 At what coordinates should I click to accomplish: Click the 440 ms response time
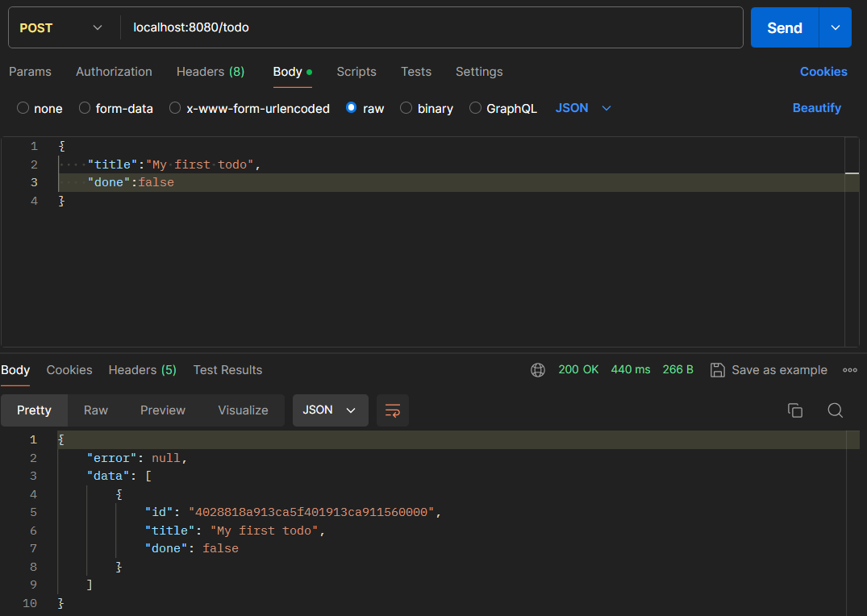631,369
